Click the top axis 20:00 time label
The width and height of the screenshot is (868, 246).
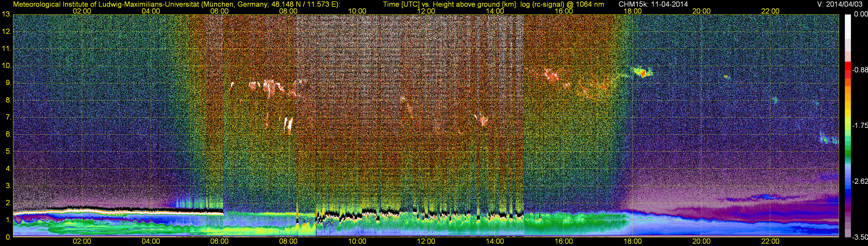pos(702,11)
